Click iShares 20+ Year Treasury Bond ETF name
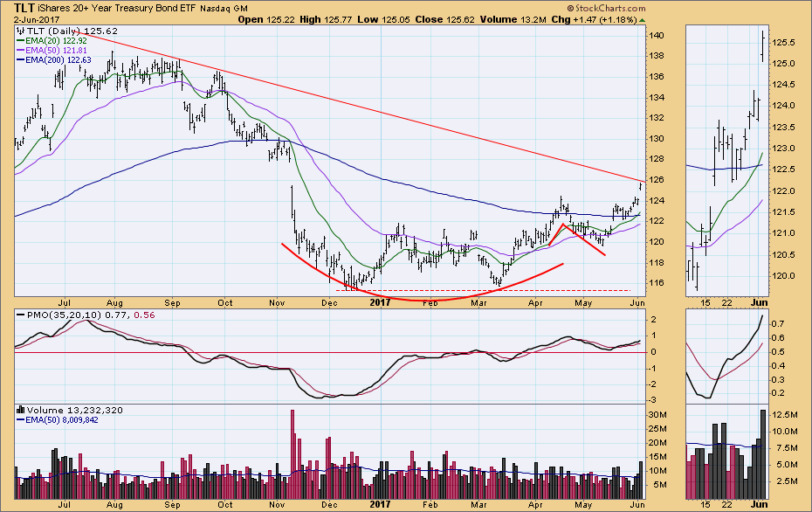Image resolution: width=812 pixels, height=512 pixels. tap(117, 8)
